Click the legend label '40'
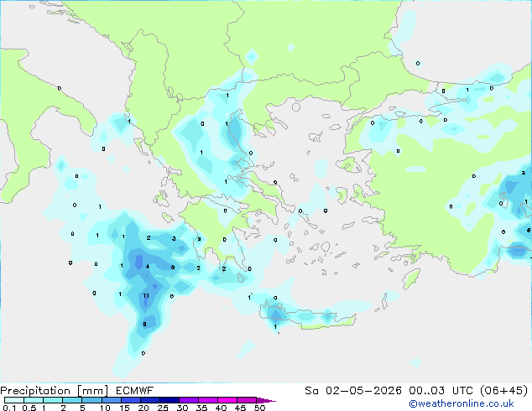This screenshot has width=532, height=411. 221,408
